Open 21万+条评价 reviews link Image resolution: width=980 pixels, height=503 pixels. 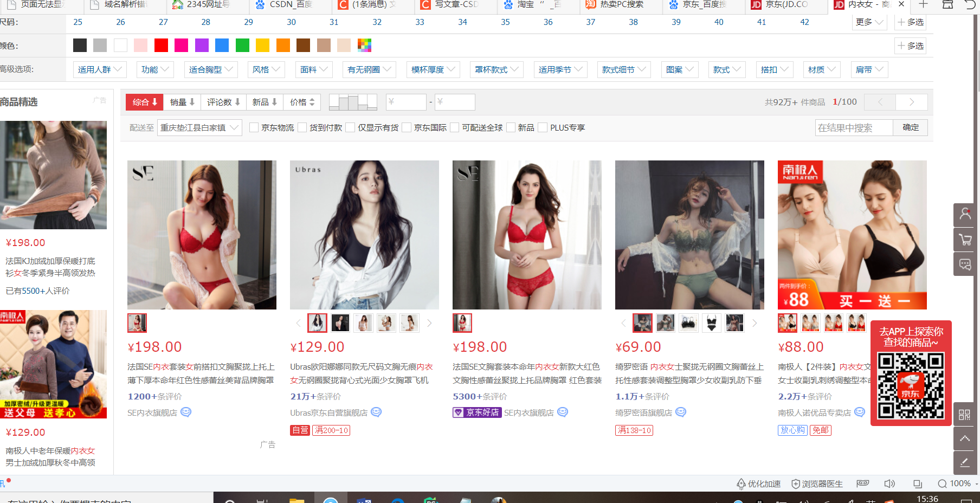315,396
